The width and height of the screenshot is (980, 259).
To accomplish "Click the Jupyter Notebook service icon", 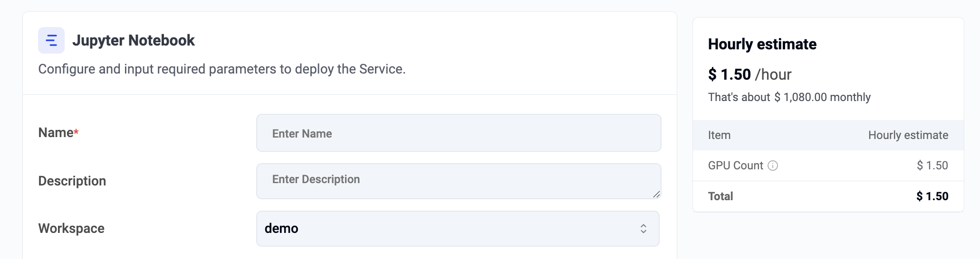I will point(51,40).
